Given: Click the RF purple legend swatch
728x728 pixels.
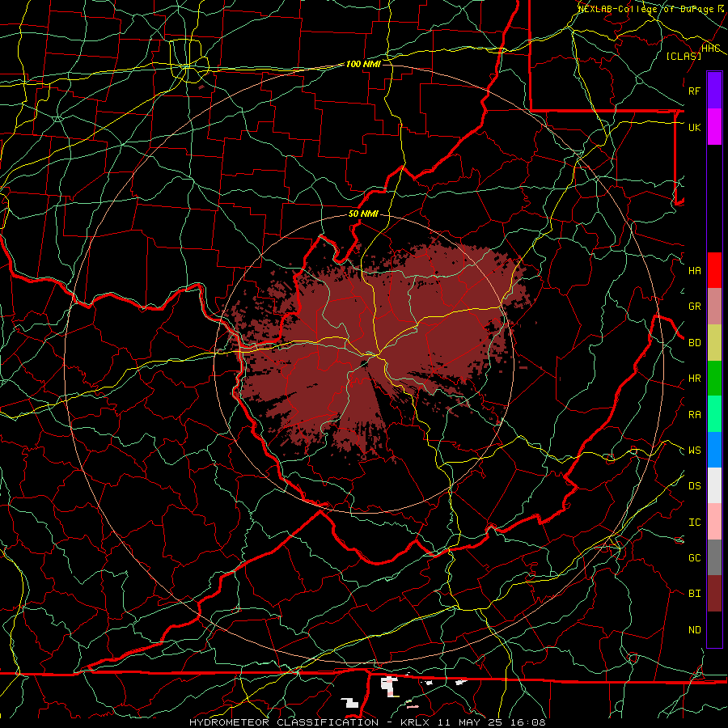Looking at the screenshot, I should tap(714, 91).
